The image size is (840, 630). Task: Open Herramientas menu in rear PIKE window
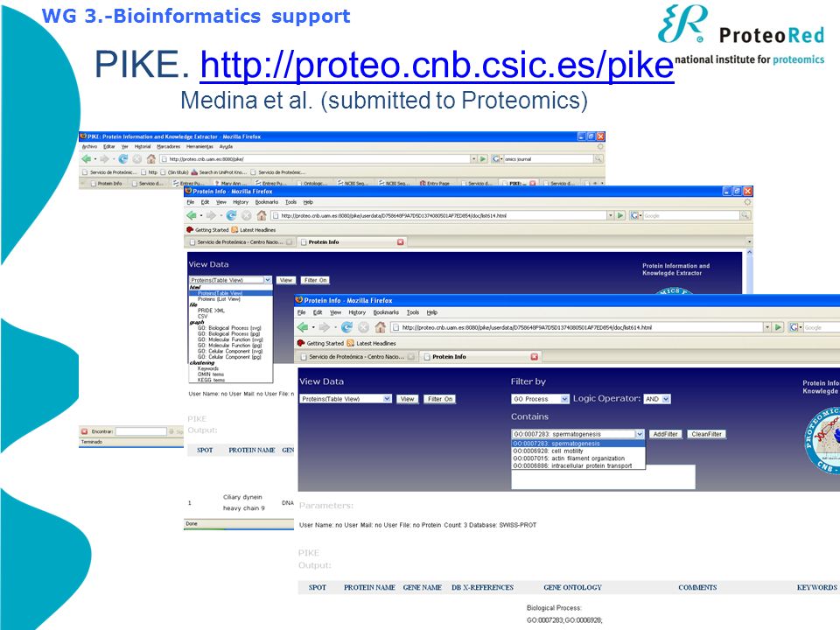199,146
